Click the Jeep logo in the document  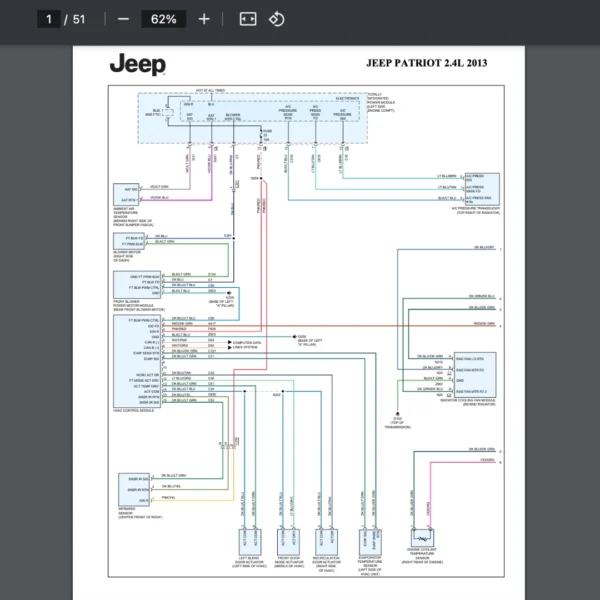pyautogui.click(x=138, y=67)
